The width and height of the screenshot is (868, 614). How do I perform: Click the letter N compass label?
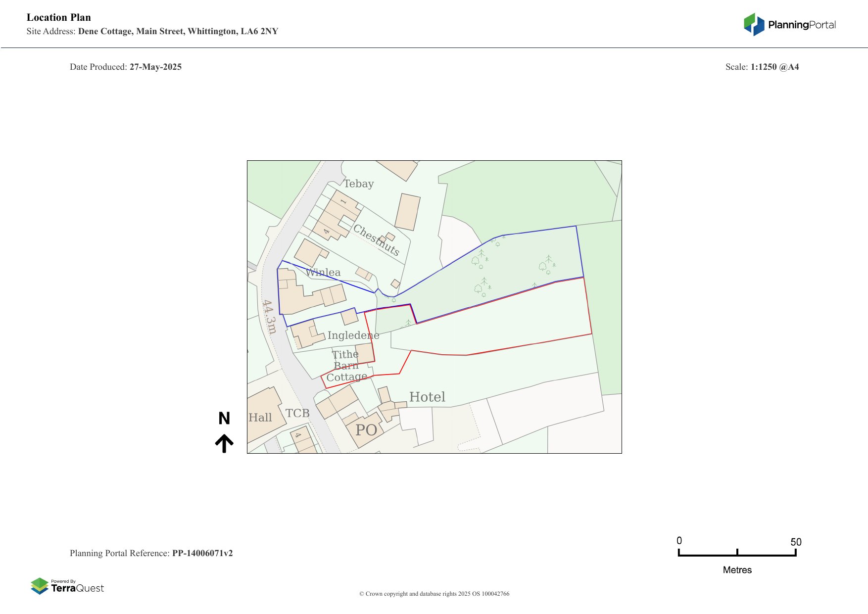pyautogui.click(x=224, y=419)
